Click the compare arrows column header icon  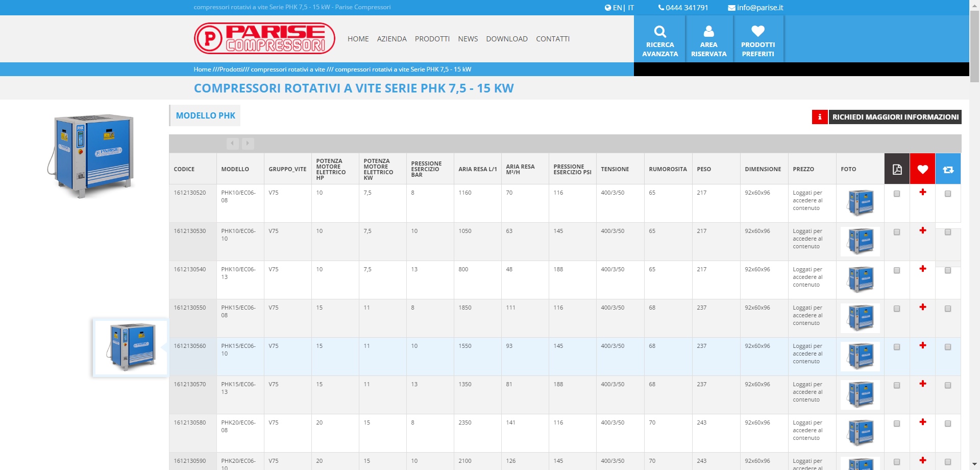(x=948, y=169)
